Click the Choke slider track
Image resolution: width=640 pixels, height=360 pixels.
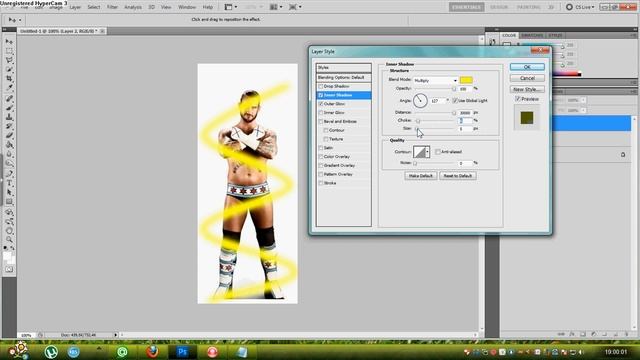pyautogui.click(x=435, y=121)
